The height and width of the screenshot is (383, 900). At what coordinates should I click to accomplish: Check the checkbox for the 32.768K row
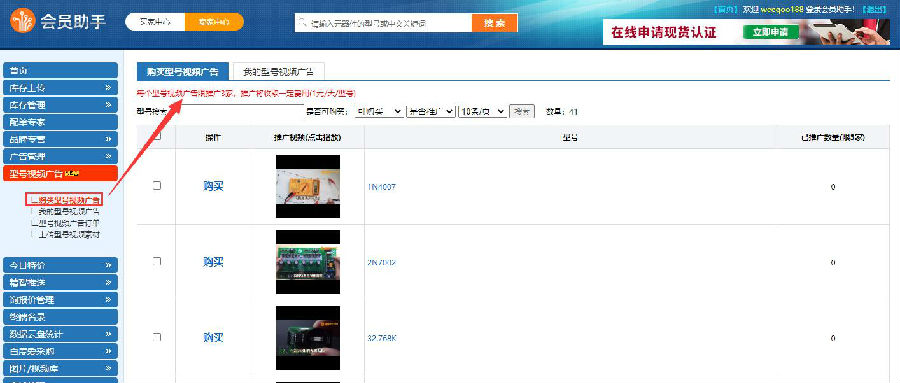pos(157,338)
